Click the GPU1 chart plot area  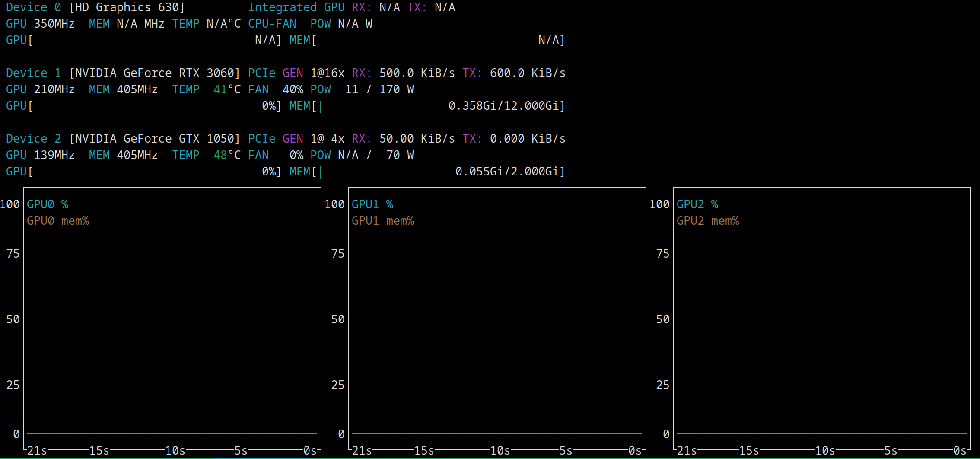497,319
